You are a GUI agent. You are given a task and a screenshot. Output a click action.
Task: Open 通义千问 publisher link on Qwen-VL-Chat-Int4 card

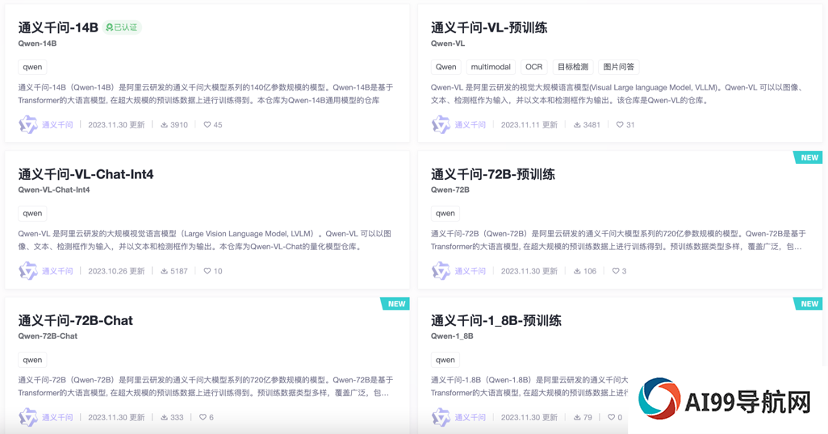[58, 271]
